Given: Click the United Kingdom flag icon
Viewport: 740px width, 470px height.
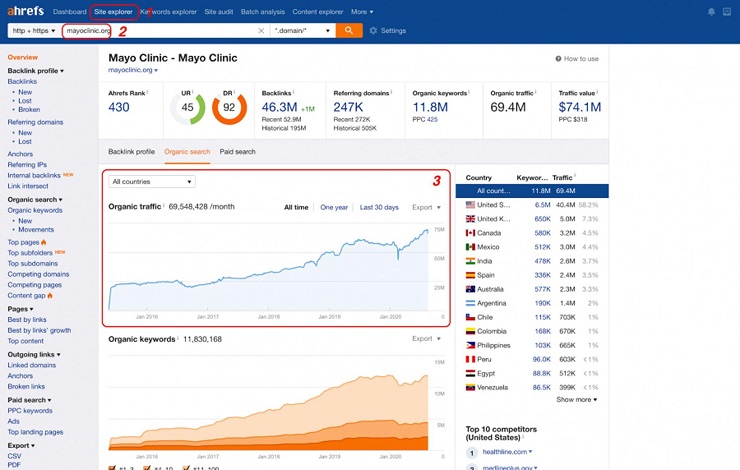Looking at the screenshot, I should tap(470, 219).
